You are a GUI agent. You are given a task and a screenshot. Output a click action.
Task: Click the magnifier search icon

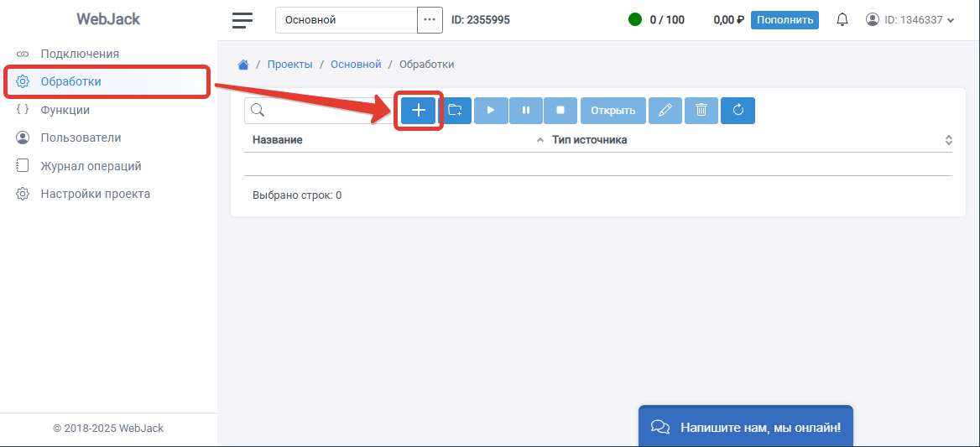[257, 111]
